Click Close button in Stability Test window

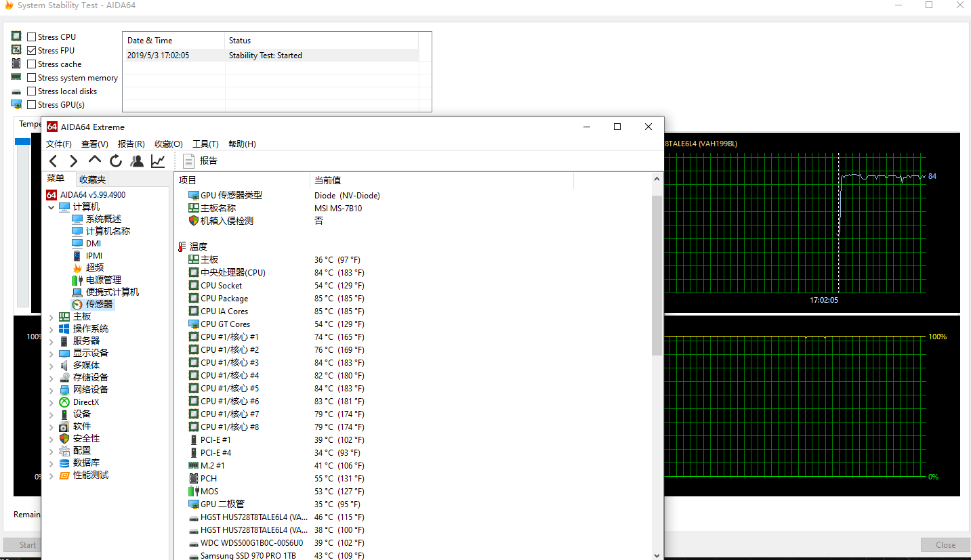[945, 544]
